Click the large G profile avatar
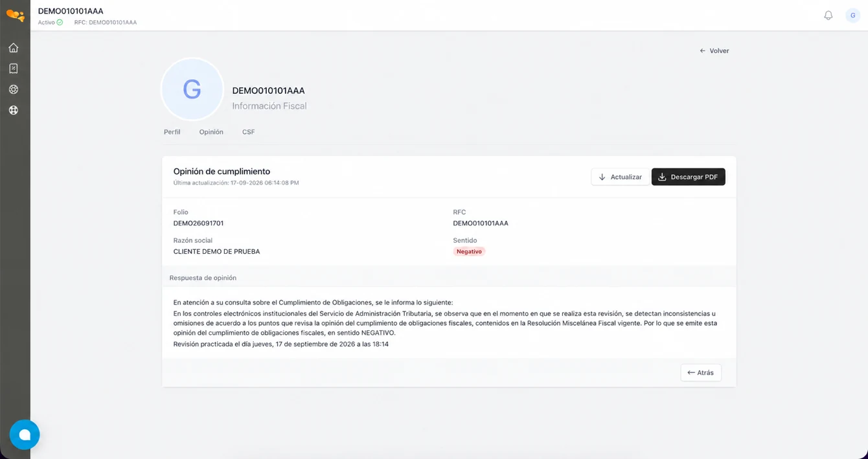 [192, 89]
